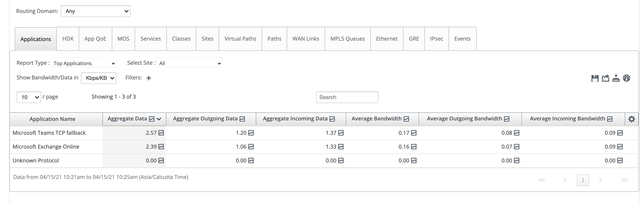Viewport: 644px width, 203px height.
Task: Go to previous page arrow
Action: 565,180
